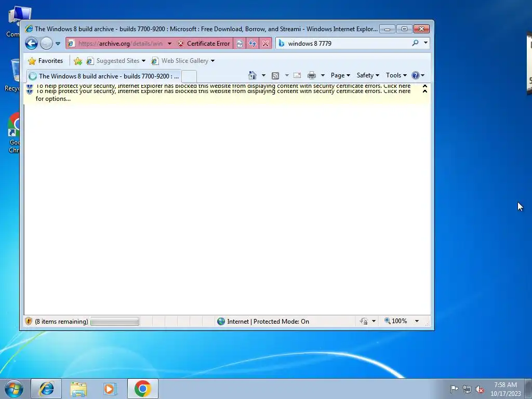The height and width of the screenshot is (399, 532).
Task: Open a new blank tab
Action: click(189, 76)
